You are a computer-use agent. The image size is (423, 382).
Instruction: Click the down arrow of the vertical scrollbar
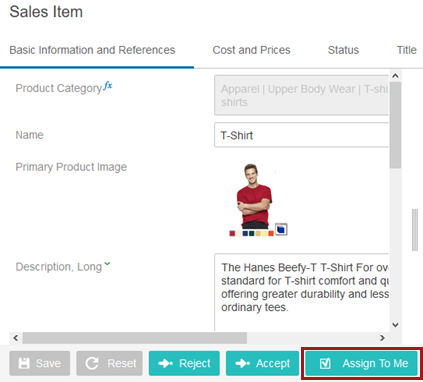click(395, 325)
